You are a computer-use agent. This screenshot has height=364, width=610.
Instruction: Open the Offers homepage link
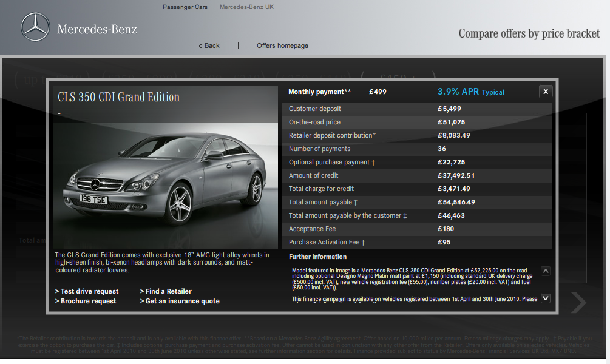[282, 45]
